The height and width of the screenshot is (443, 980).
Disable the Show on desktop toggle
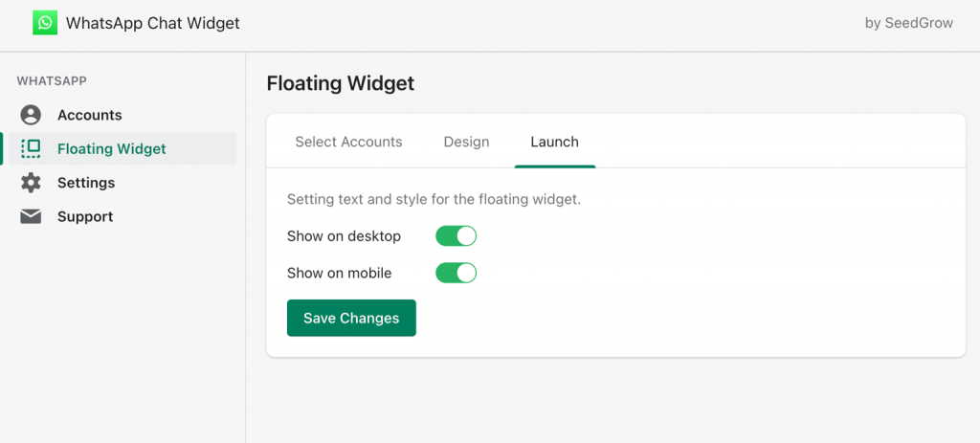coord(457,236)
